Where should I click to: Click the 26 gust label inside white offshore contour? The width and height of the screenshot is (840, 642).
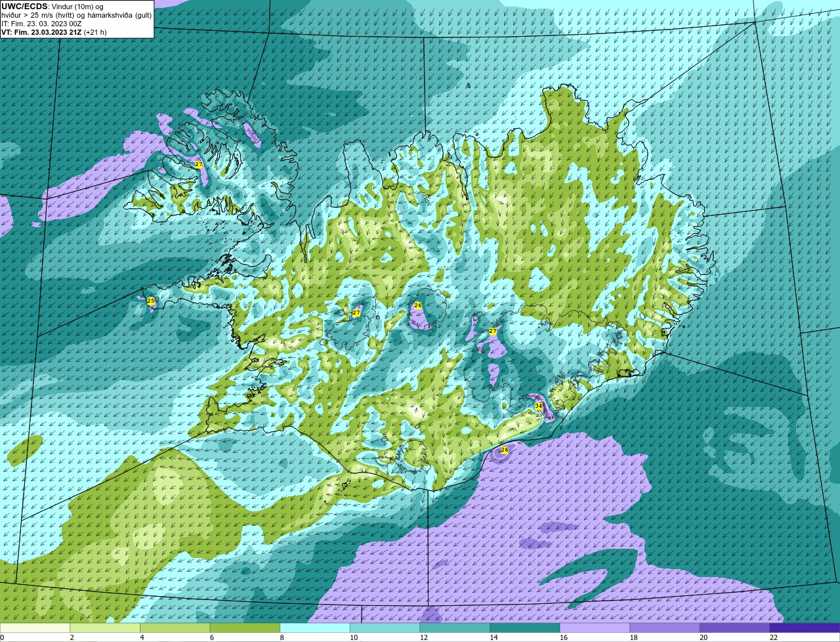coord(505,450)
